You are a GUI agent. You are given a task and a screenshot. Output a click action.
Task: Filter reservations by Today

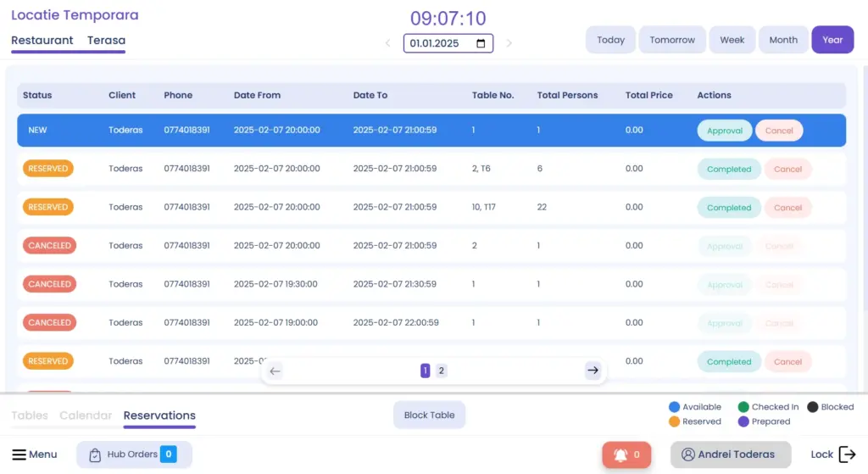(x=610, y=40)
